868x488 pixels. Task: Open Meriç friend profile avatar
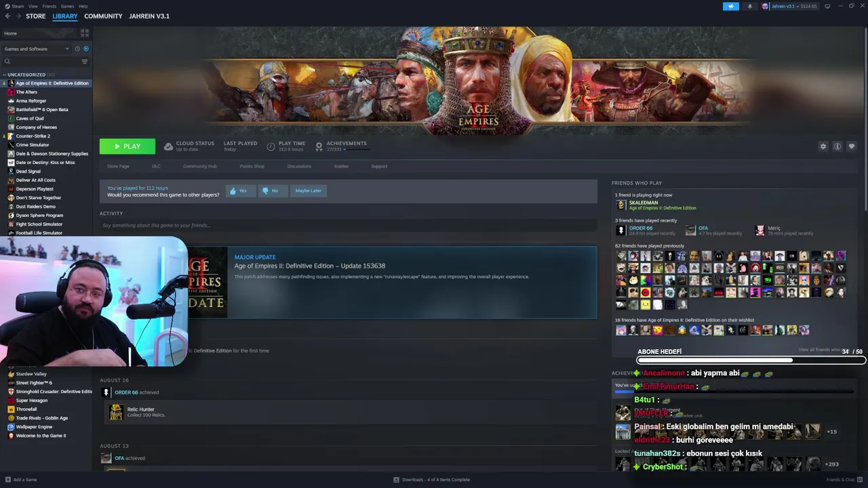tap(759, 230)
